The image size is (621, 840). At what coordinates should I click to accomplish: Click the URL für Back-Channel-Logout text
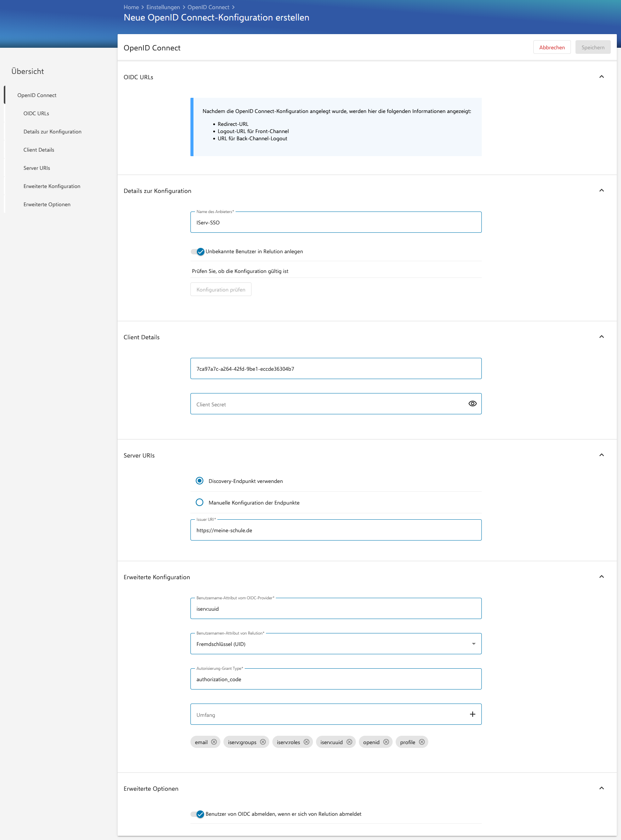(x=252, y=138)
